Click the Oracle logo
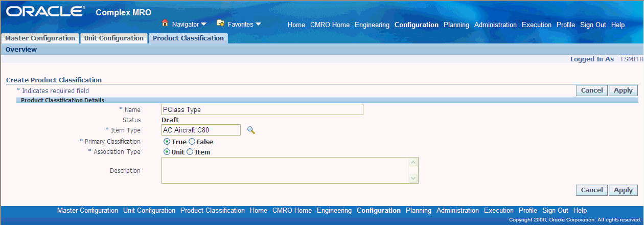The height and width of the screenshot is (225, 644). [x=46, y=11]
